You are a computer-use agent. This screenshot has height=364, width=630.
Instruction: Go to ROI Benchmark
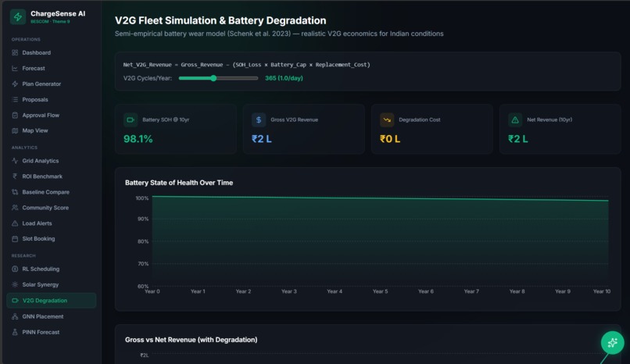tap(52, 177)
